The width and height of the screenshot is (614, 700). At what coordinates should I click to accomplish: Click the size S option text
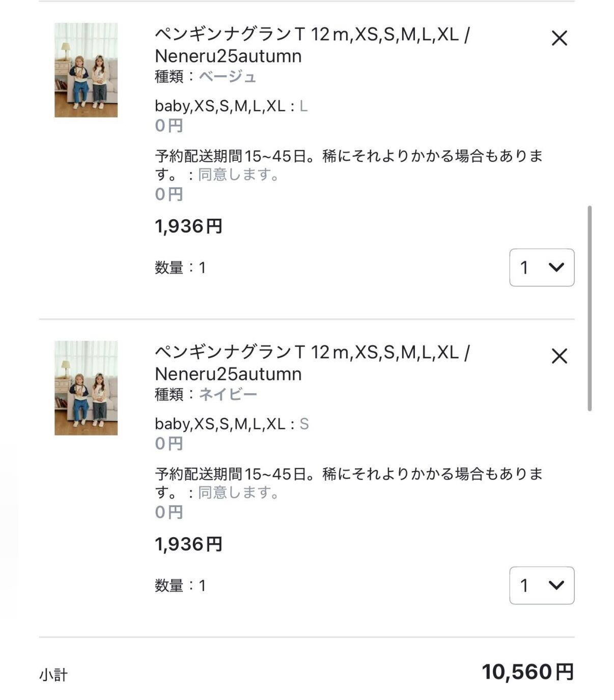304,424
